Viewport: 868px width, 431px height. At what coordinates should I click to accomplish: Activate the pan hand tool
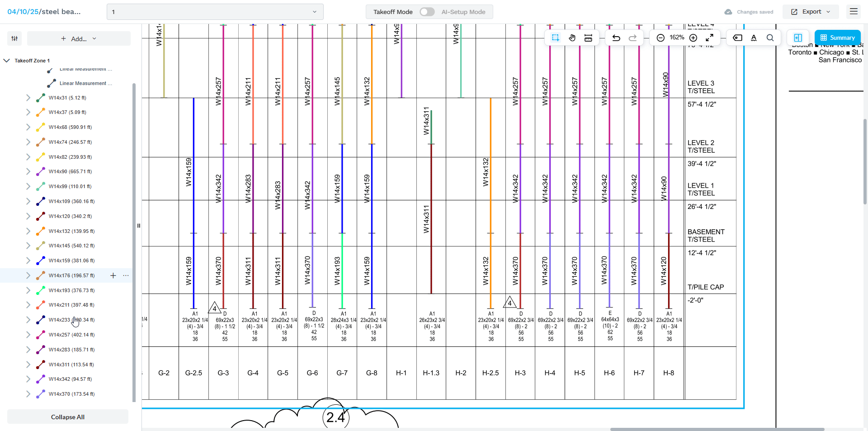click(x=572, y=38)
